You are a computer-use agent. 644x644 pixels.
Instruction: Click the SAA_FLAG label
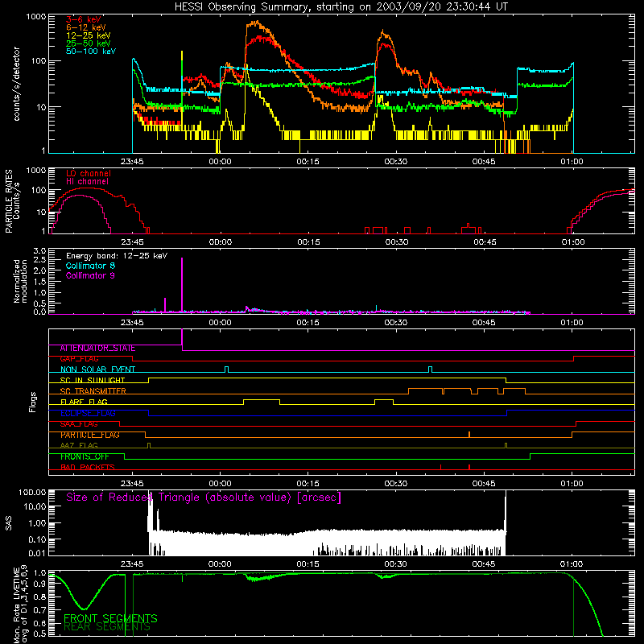(x=79, y=424)
